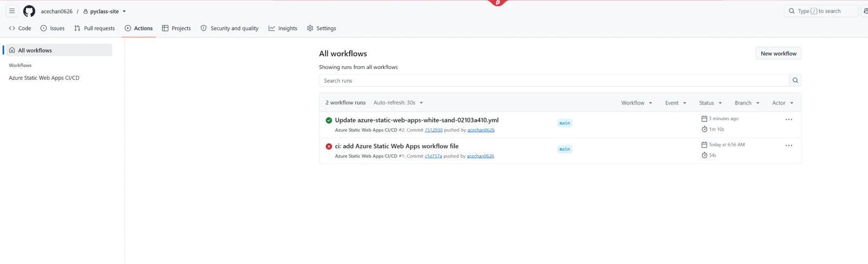Open the Branch filter dropdown

click(x=747, y=103)
